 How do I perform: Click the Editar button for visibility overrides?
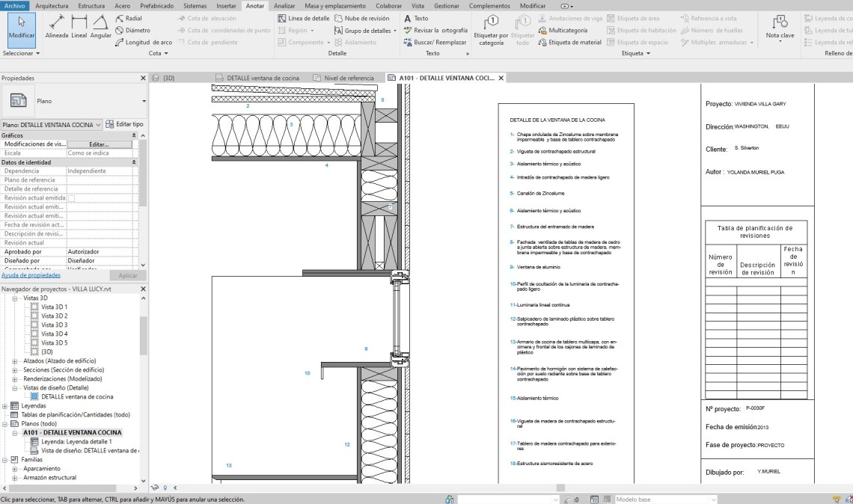tap(99, 144)
